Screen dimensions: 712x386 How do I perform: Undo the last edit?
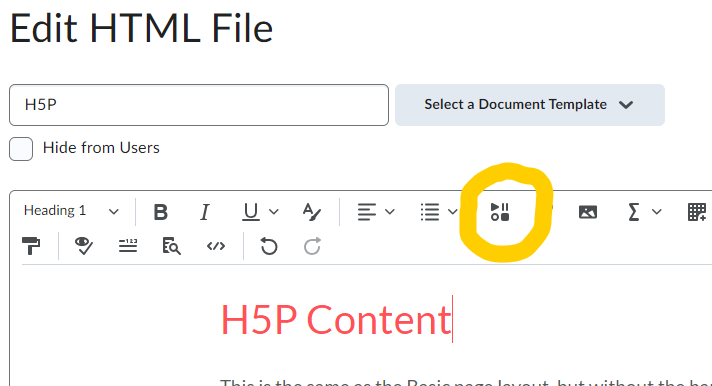(269, 246)
